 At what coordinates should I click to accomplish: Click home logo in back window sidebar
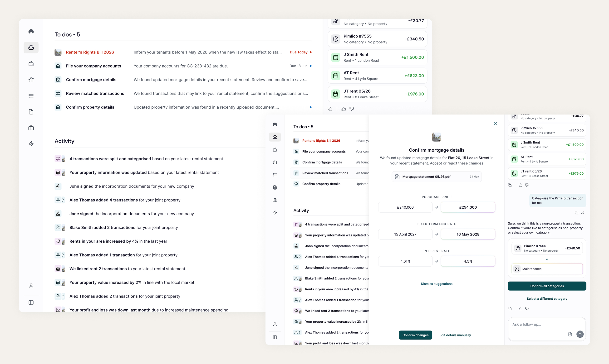click(x=31, y=31)
